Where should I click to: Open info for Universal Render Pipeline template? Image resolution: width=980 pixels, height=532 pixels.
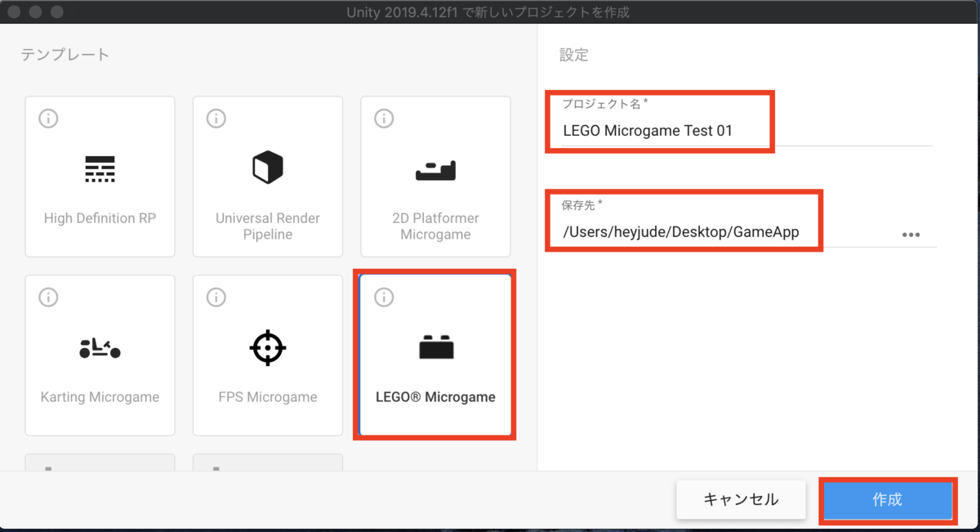216,119
